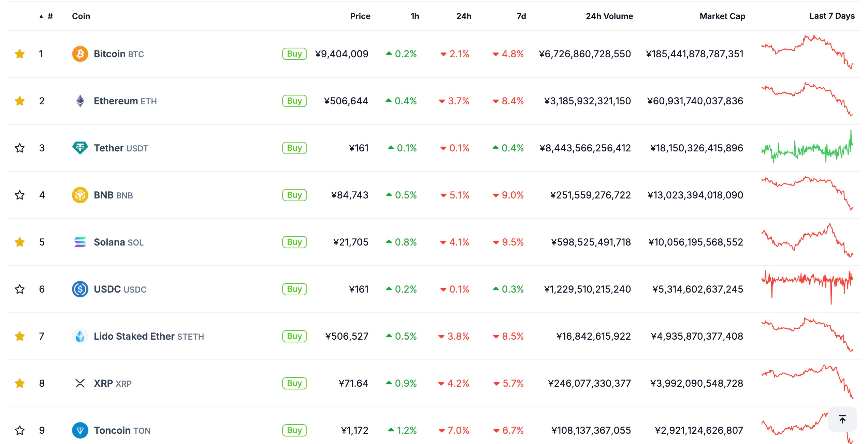Open the BNB coin page link

[113, 195]
